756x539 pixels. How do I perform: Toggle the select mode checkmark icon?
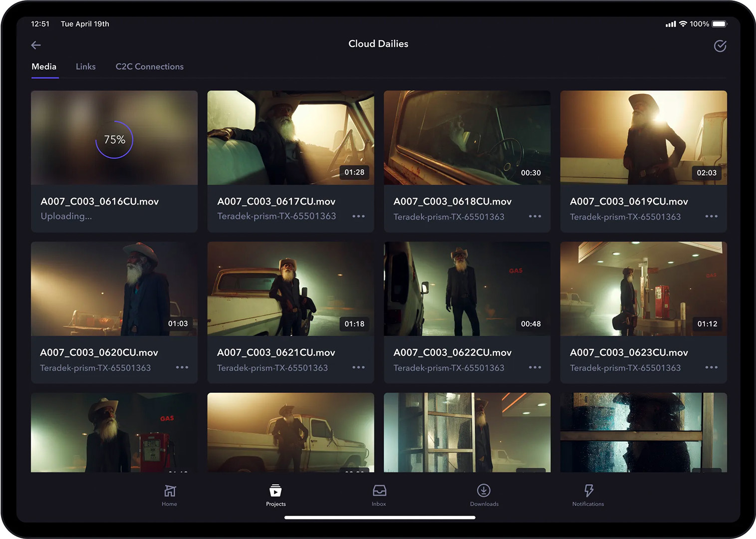720,46
